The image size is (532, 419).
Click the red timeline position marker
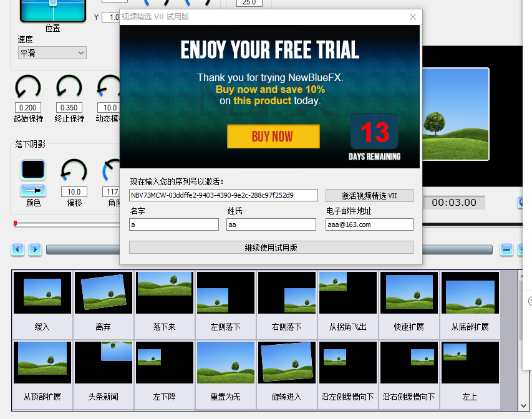pyautogui.click(x=15, y=223)
